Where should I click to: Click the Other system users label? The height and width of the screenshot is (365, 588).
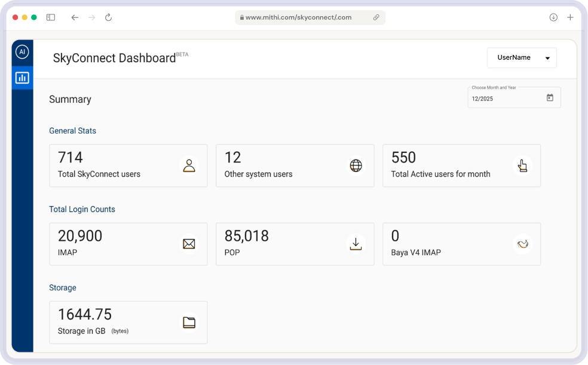click(258, 174)
